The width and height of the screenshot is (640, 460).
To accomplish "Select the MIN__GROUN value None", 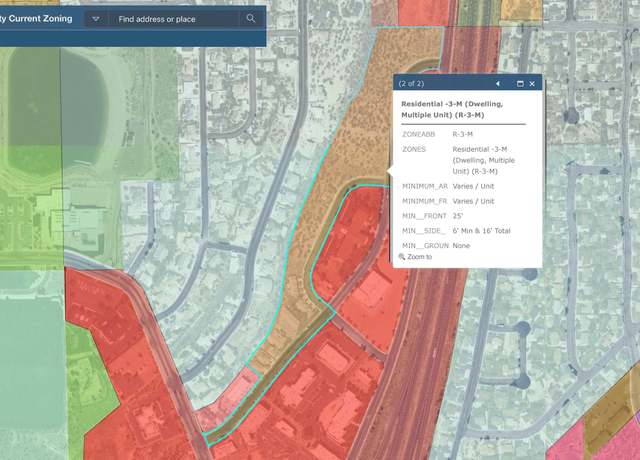I will pos(461,246).
